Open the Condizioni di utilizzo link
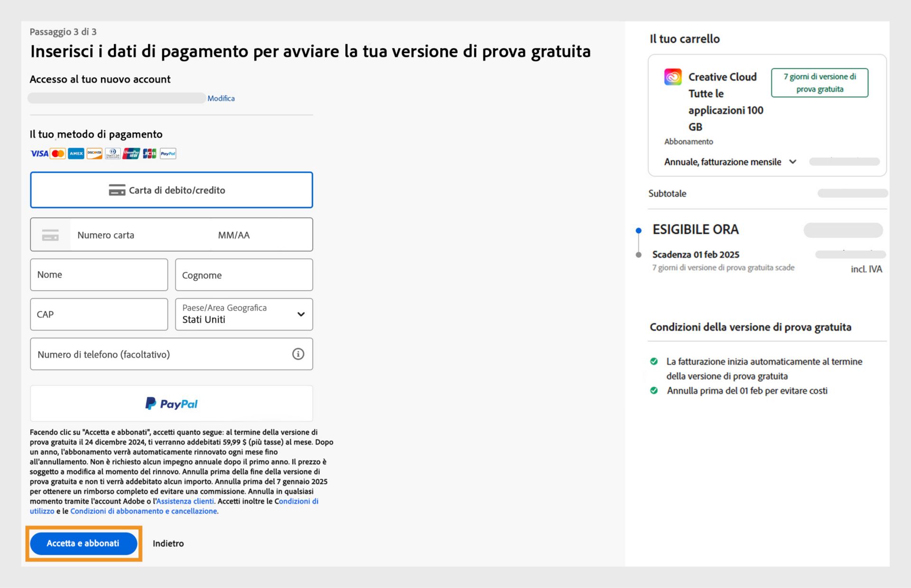The image size is (911, 588). tap(174, 506)
